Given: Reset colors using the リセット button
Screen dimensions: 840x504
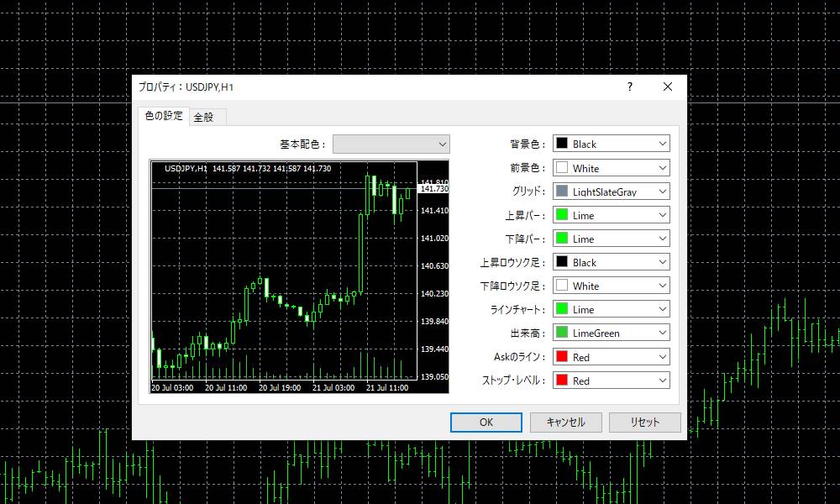Looking at the screenshot, I should [x=645, y=423].
